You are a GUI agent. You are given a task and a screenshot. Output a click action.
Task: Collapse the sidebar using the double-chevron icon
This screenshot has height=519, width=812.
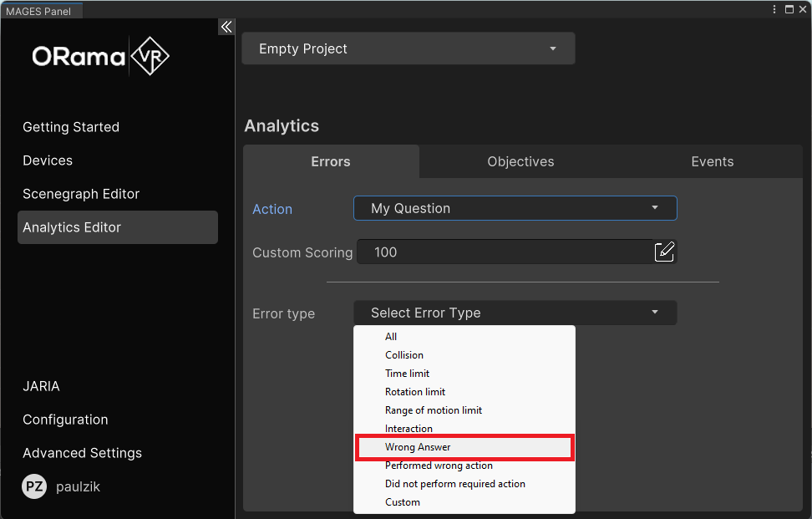click(226, 26)
